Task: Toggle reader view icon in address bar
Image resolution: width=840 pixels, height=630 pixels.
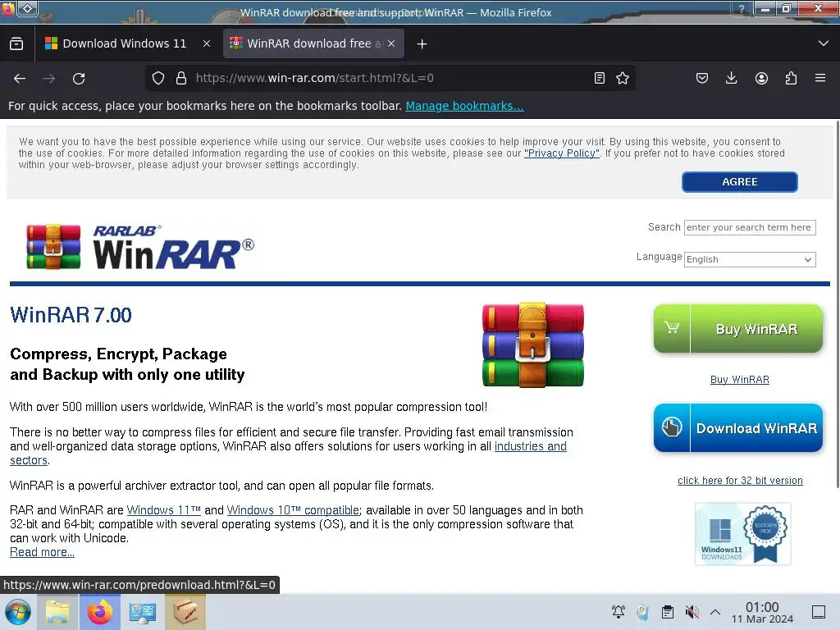Action: [x=600, y=78]
